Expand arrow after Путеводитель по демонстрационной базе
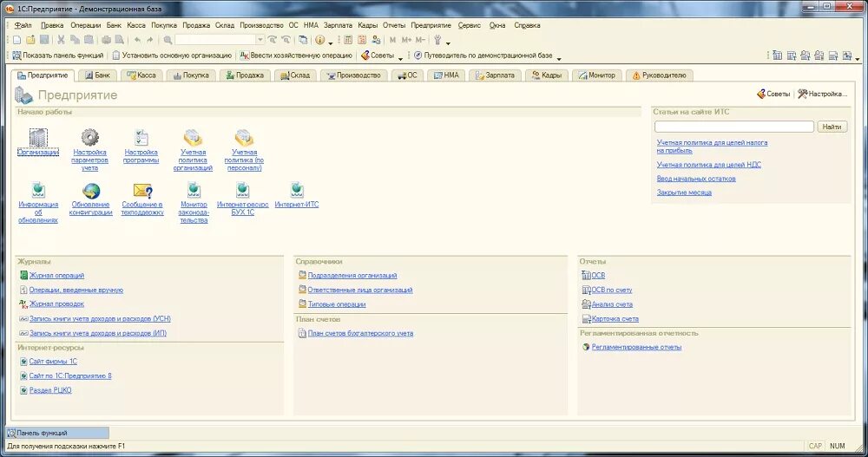This screenshot has height=457, width=868. (558, 58)
